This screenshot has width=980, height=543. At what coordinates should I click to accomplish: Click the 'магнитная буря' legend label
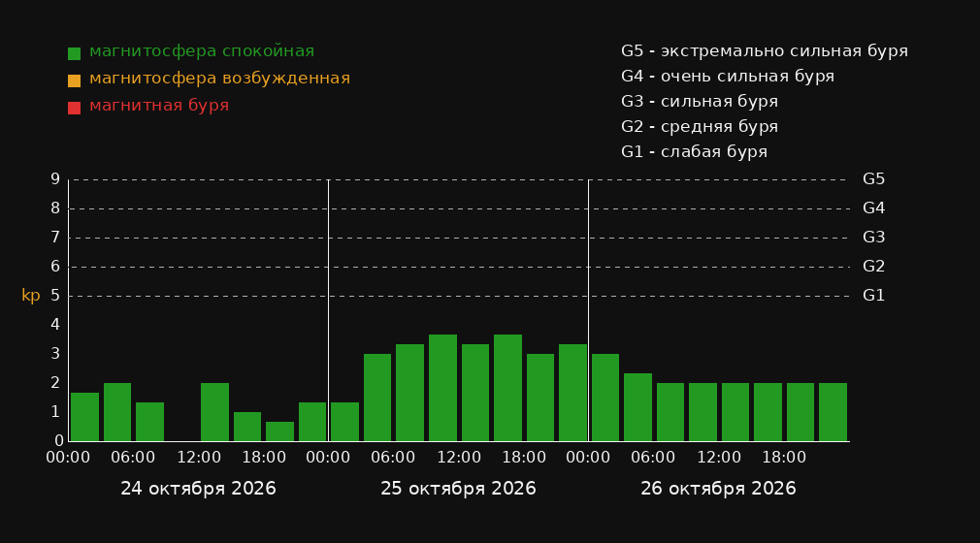(x=159, y=106)
